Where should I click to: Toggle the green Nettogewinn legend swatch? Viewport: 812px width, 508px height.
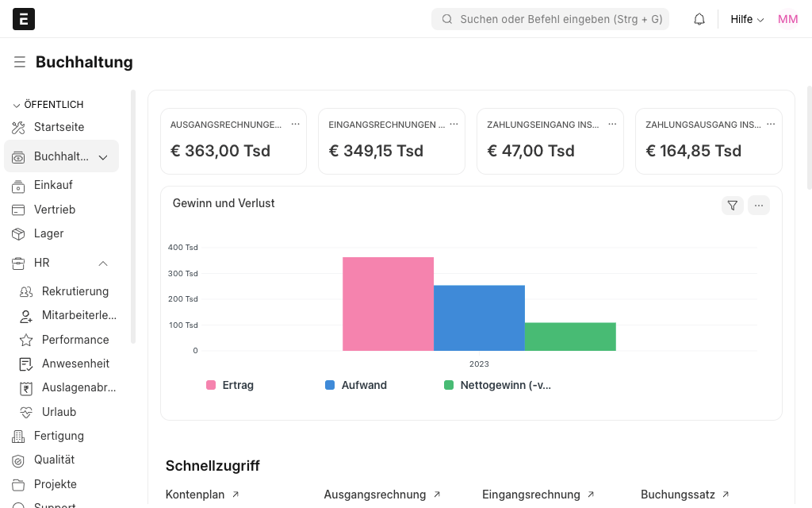pyautogui.click(x=449, y=385)
